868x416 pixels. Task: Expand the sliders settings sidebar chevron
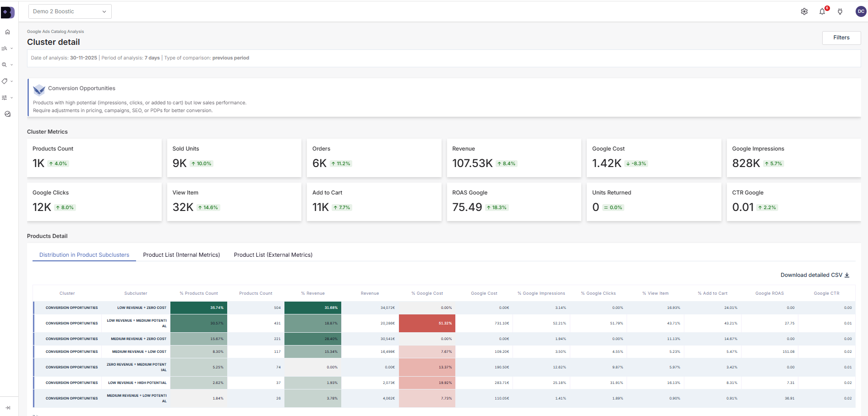(12, 97)
